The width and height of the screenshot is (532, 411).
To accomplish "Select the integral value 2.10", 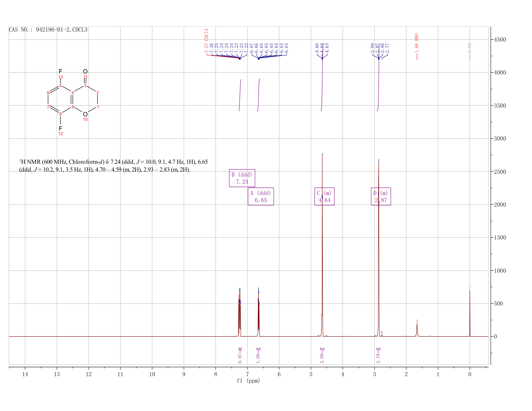I will click(x=378, y=358).
